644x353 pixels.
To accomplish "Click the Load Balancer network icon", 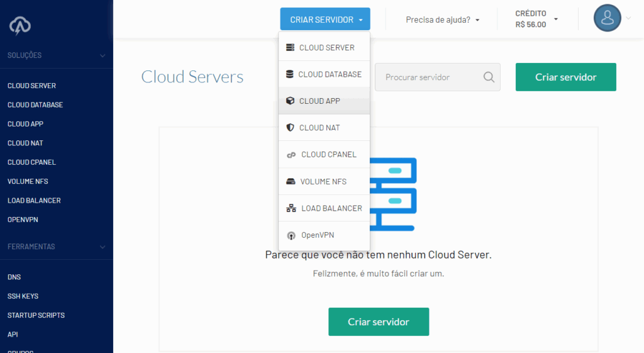I will [291, 208].
